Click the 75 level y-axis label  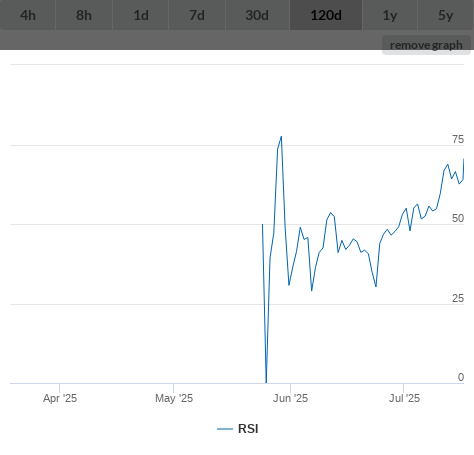pos(458,139)
